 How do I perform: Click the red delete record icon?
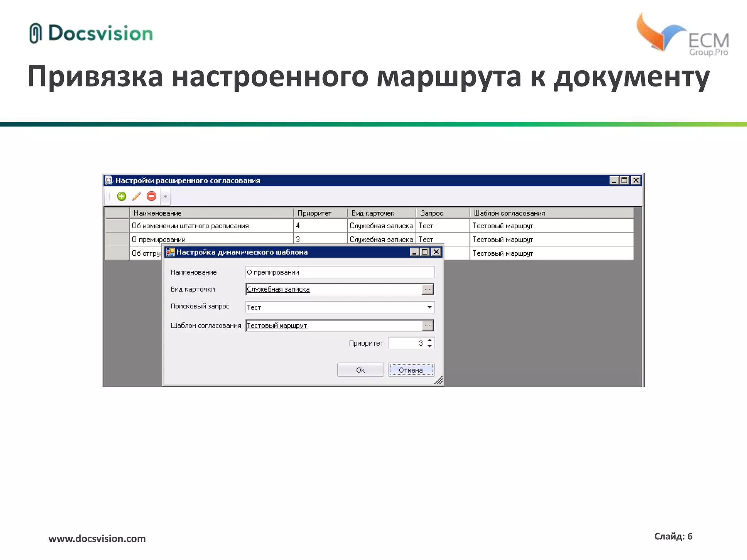point(151,197)
